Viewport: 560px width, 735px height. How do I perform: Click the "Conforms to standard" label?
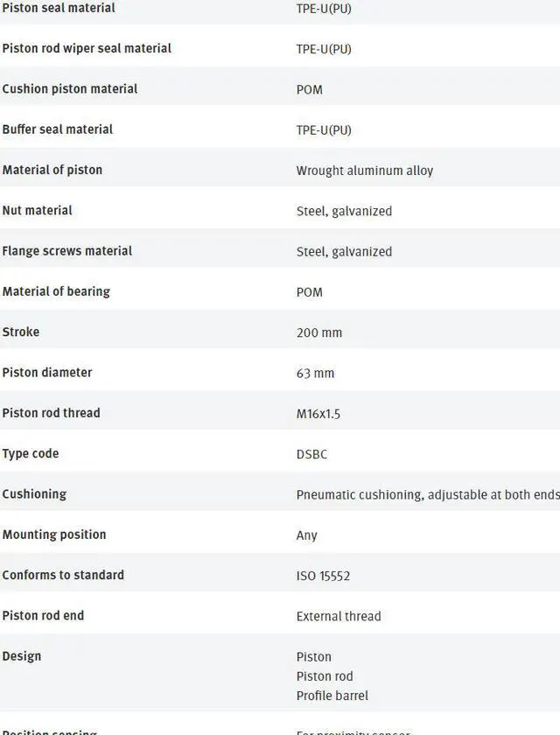[x=63, y=575]
